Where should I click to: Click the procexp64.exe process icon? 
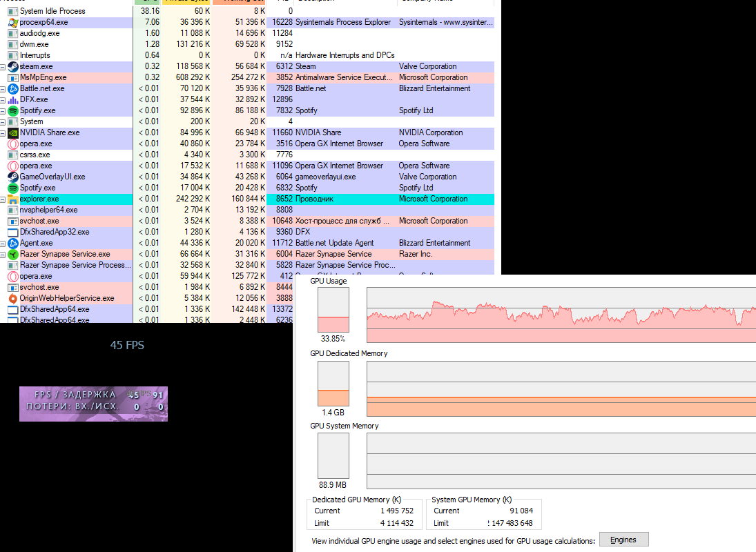pyautogui.click(x=13, y=22)
